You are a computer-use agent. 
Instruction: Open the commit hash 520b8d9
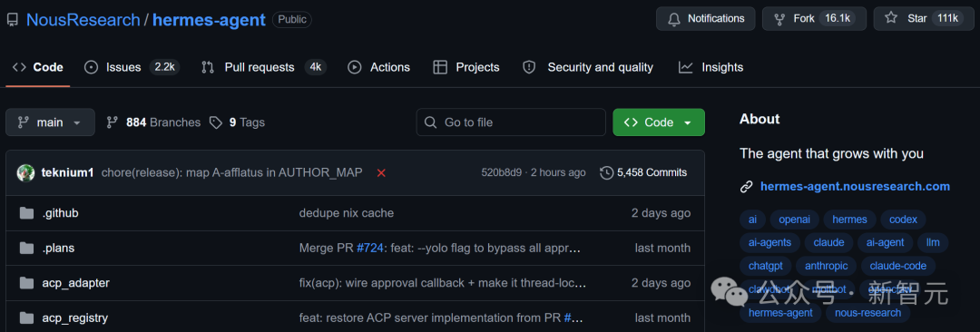click(x=501, y=172)
